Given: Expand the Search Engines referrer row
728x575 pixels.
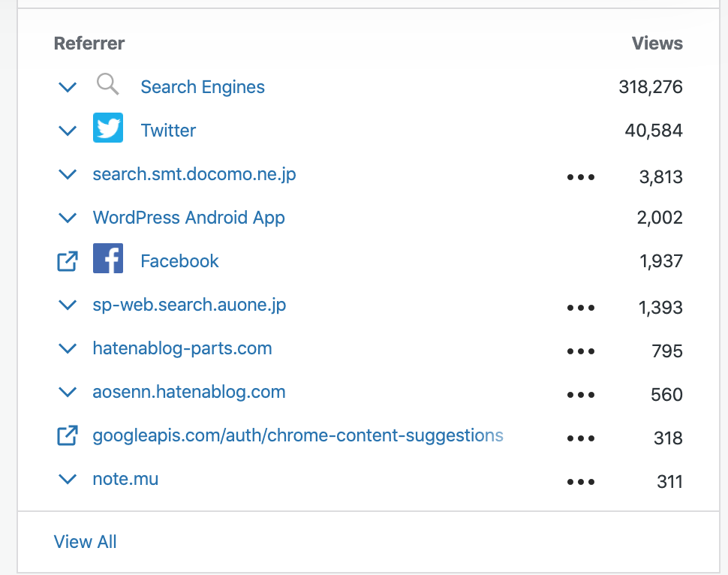Looking at the screenshot, I should coord(68,87).
